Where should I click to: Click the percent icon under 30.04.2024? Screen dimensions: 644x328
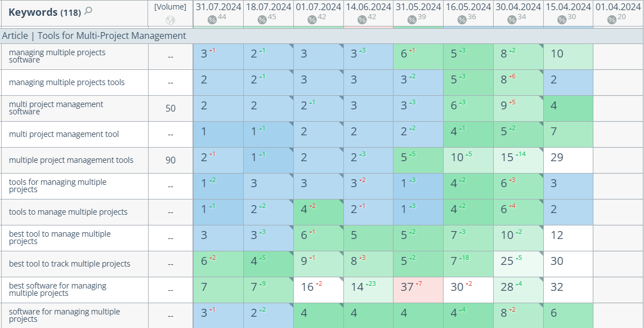[512, 20]
